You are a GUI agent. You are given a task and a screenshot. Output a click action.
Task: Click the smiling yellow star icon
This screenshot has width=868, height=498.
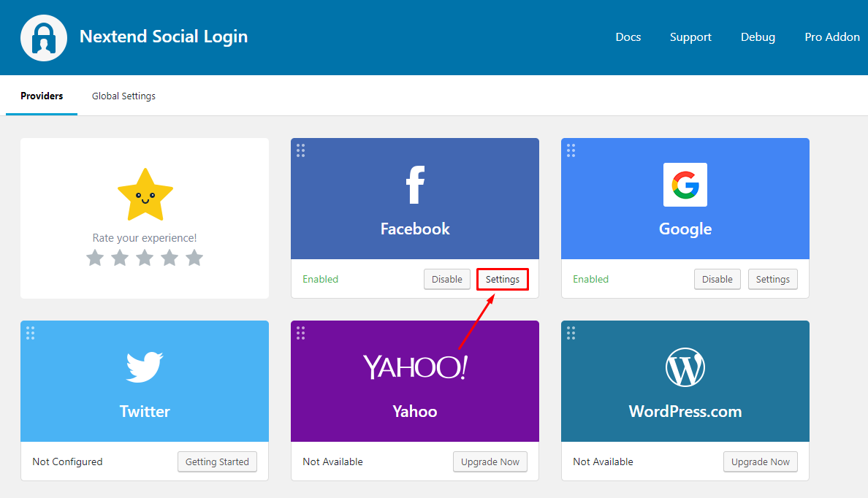(145, 195)
